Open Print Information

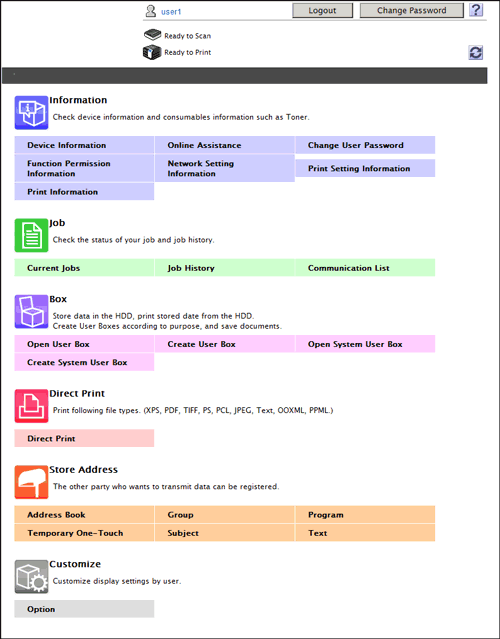click(x=84, y=192)
